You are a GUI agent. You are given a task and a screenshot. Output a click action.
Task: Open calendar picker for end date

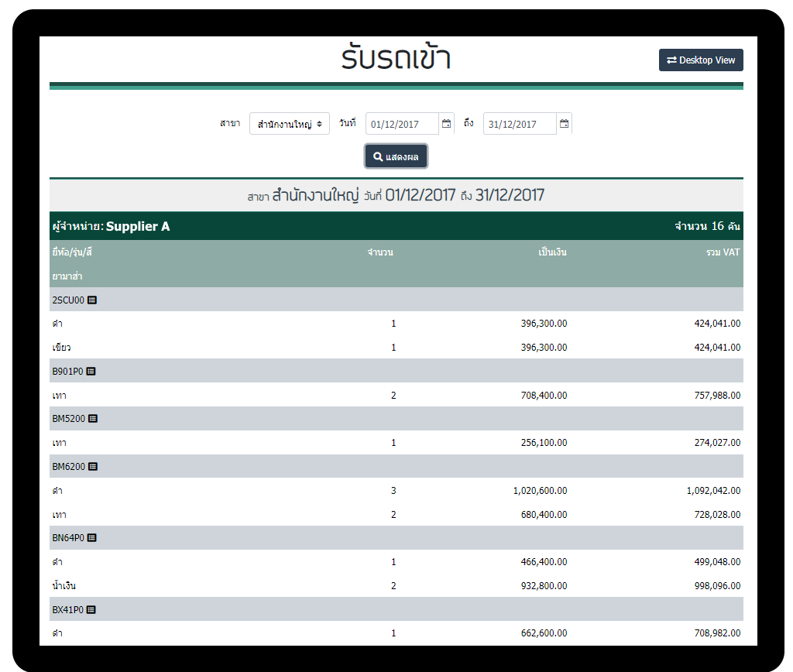click(564, 124)
